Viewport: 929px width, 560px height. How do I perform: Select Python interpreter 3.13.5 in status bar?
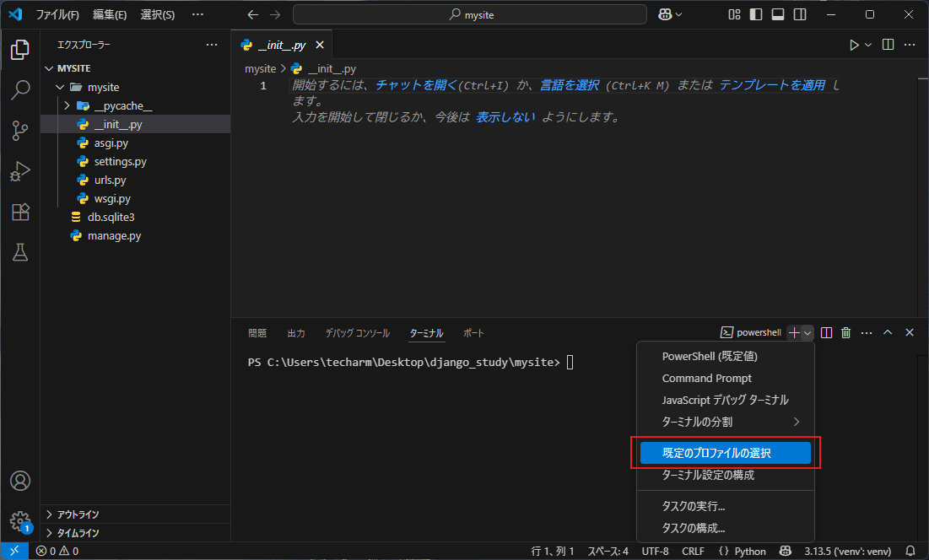(847, 551)
